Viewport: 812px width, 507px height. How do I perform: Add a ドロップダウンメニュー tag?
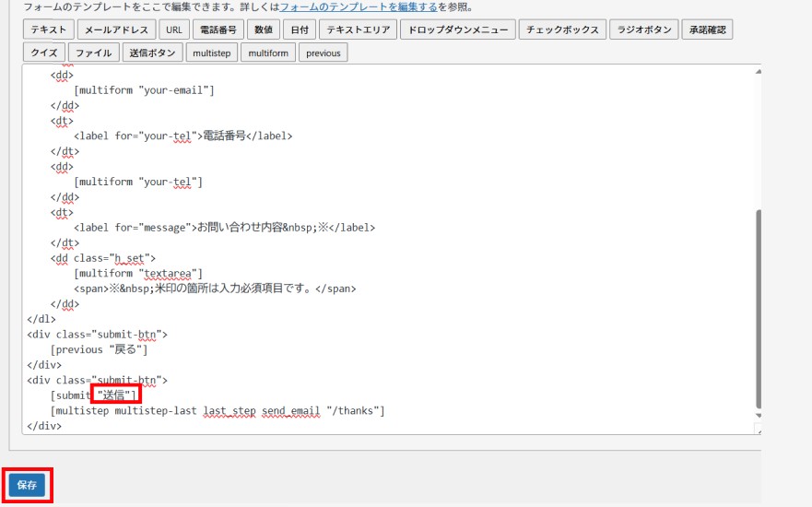458,29
